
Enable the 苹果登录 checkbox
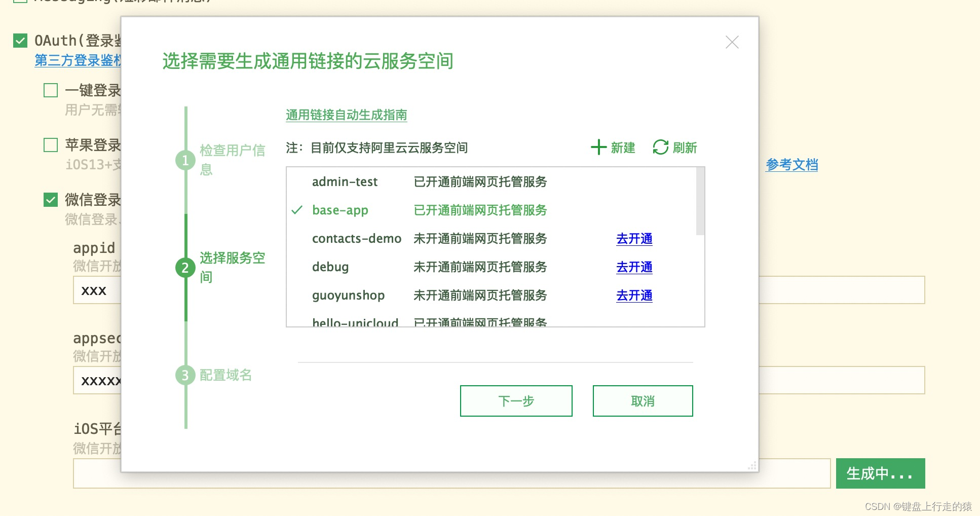pyautogui.click(x=51, y=145)
